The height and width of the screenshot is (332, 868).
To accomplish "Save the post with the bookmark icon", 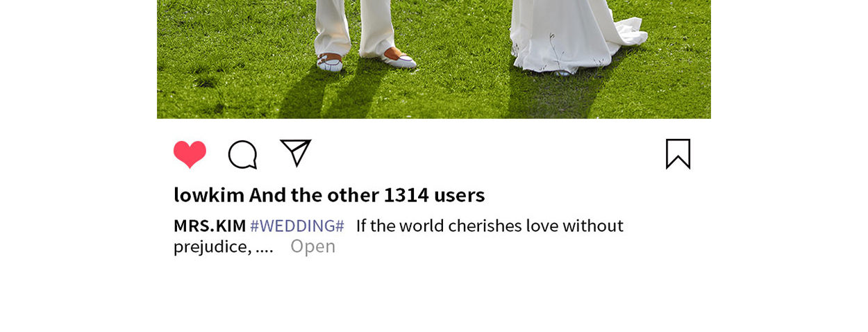I will pos(678,153).
